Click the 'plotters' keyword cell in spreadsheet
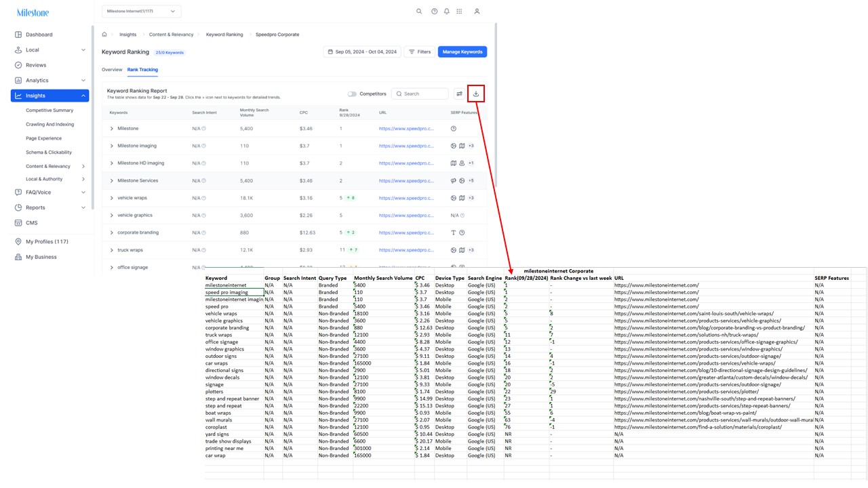 coord(234,392)
